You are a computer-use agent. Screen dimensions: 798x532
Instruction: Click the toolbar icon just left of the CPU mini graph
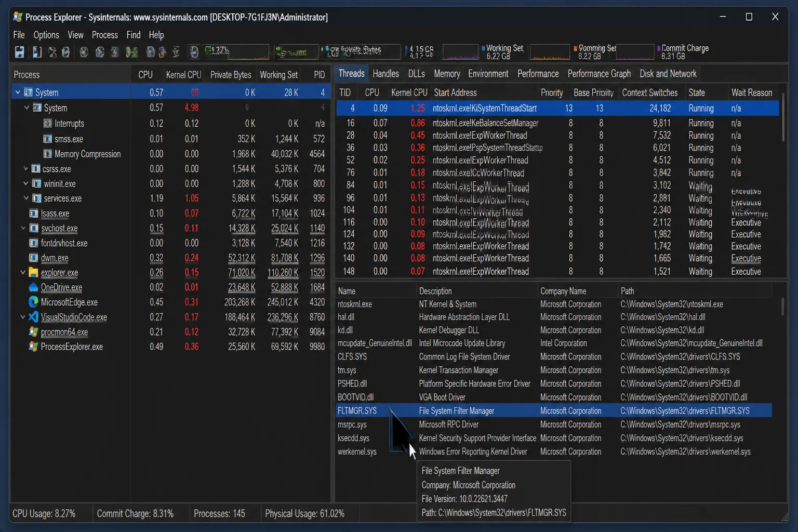194,52
